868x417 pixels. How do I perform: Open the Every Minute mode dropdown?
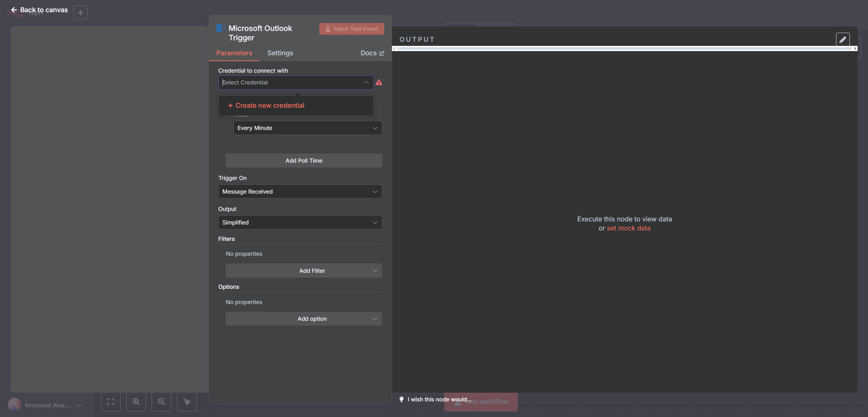(x=307, y=128)
